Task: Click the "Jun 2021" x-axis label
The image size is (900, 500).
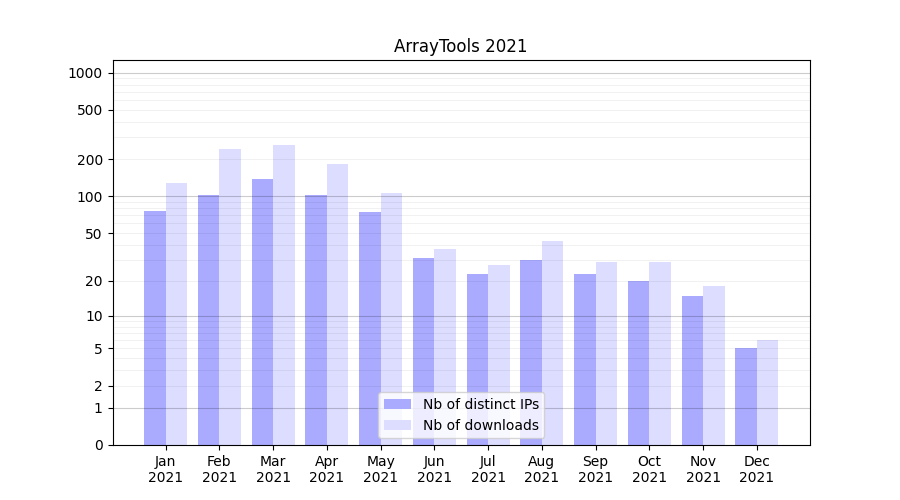Action: coord(434,469)
